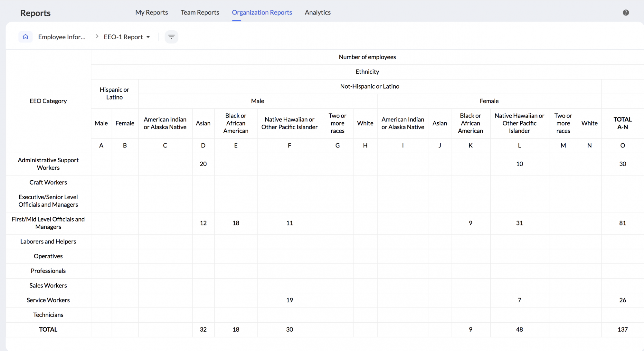The image size is (644, 351).
Task: Click Administrative Support female Pacific Islander value 10
Action: coord(519,164)
